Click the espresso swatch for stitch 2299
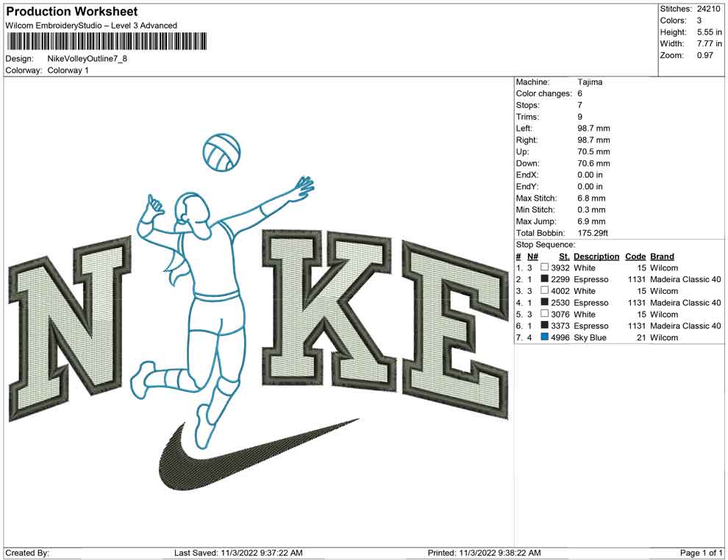Viewport: 728px width, 560px height. pos(545,279)
